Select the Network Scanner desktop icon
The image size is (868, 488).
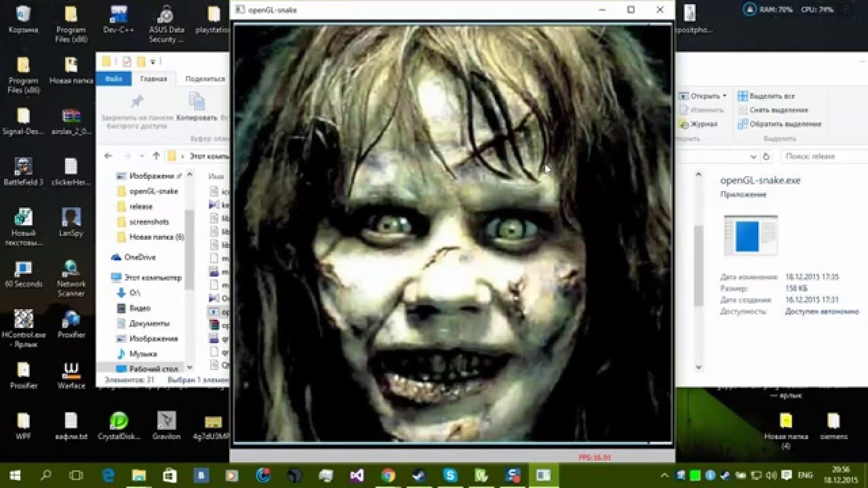(71, 278)
